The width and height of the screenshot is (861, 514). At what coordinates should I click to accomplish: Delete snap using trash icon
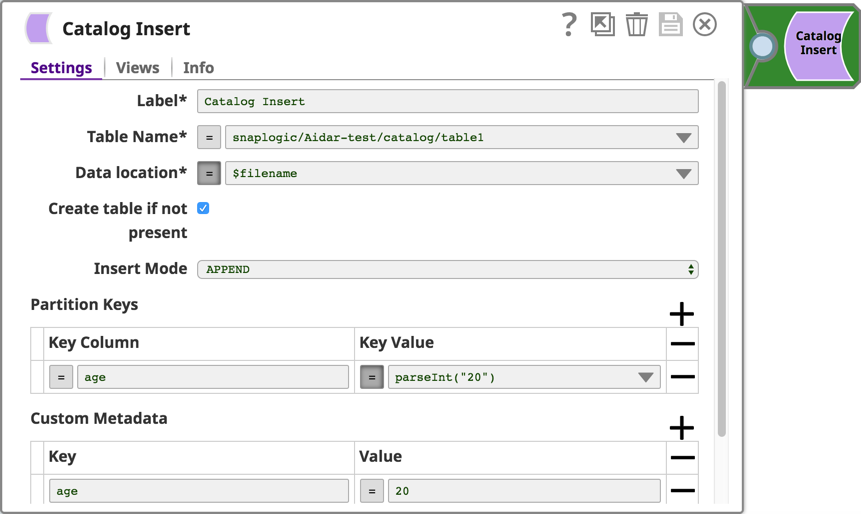pos(636,24)
